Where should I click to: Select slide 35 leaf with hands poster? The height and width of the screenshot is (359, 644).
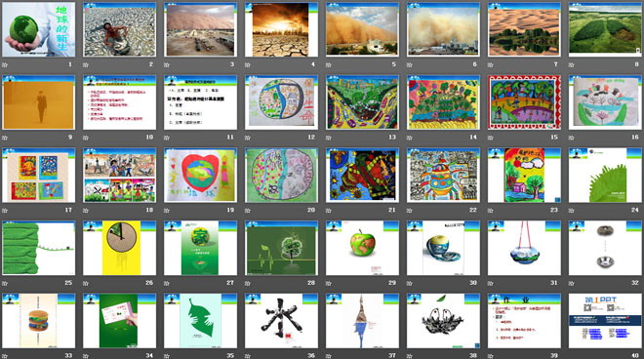(x=200, y=320)
